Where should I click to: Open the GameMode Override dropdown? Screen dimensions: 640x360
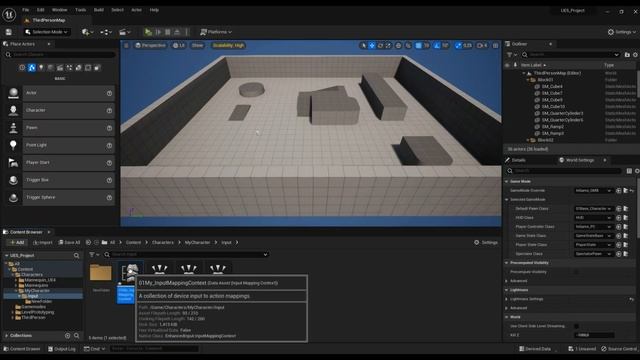[593, 191]
